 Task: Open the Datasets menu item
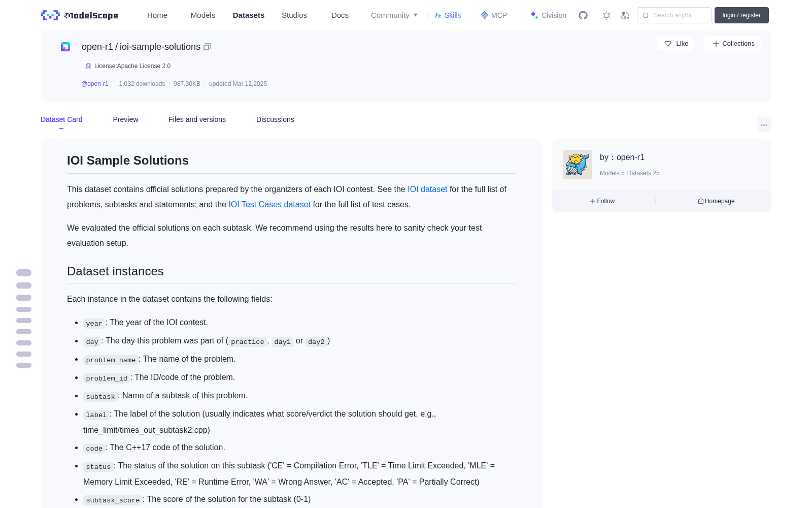[249, 15]
